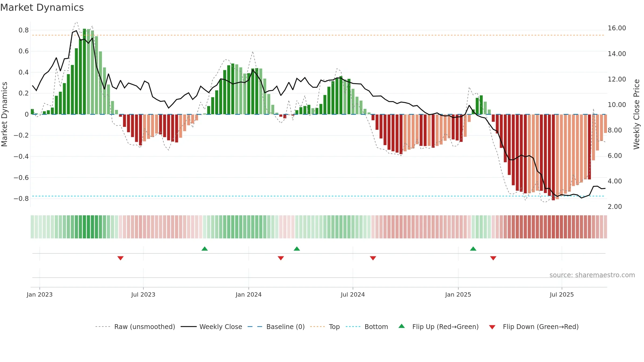This screenshot has width=644, height=362.
Task: Select the flip-down marker after Jan 2025
Action: point(493,258)
